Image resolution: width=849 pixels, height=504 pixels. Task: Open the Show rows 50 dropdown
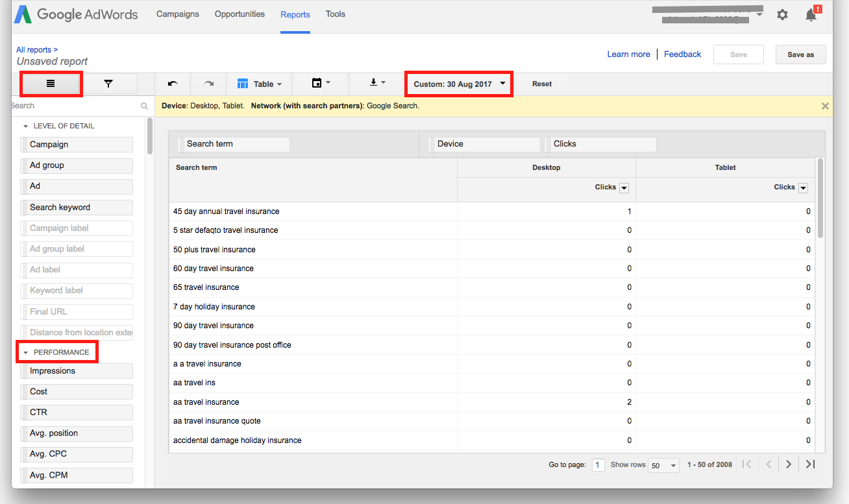pos(664,465)
